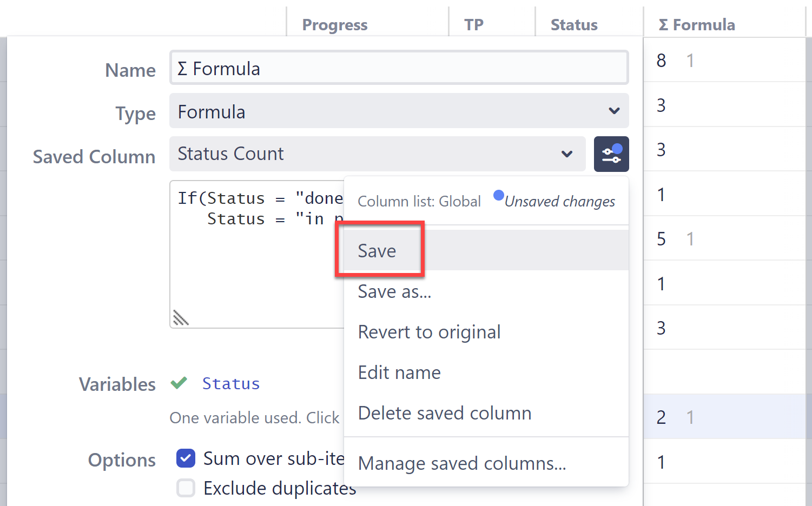The height and width of the screenshot is (506, 812).
Task: Grab the formula editor resize handle
Action: point(181,318)
